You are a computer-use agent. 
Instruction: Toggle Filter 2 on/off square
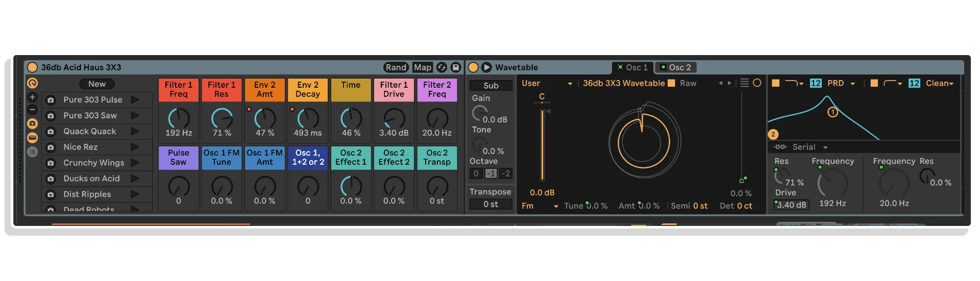[874, 83]
